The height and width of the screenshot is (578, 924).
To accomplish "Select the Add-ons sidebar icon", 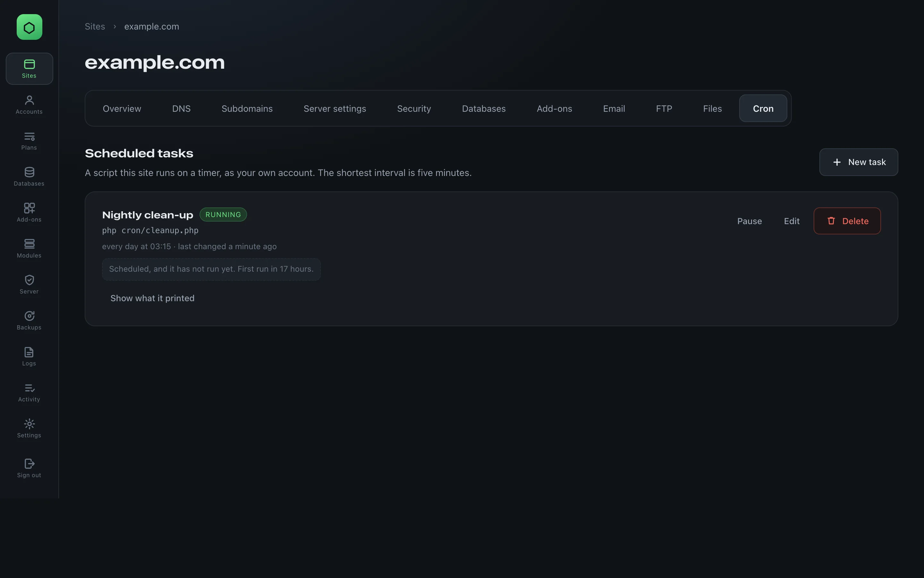I will (30, 213).
